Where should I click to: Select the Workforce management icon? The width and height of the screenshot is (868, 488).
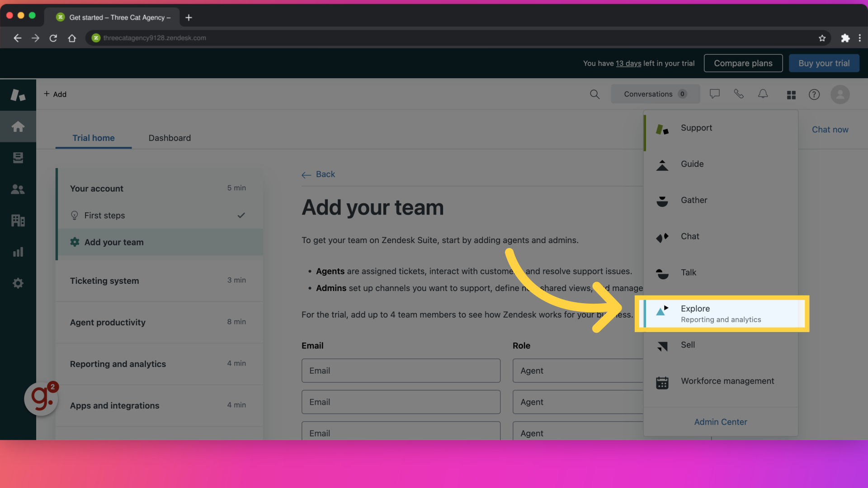coord(662,381)
